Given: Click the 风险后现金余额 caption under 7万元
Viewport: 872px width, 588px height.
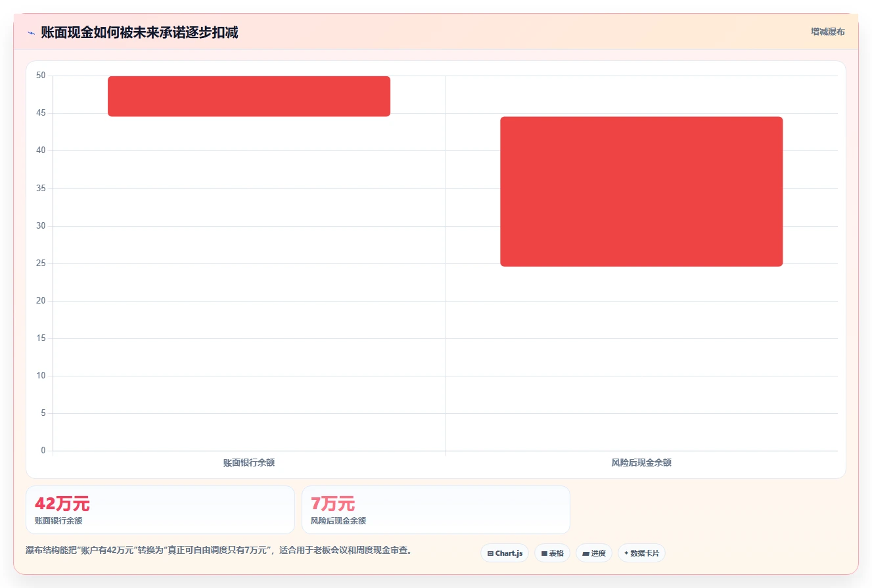Looking at the screenshot, I should [x=338, y=521].
